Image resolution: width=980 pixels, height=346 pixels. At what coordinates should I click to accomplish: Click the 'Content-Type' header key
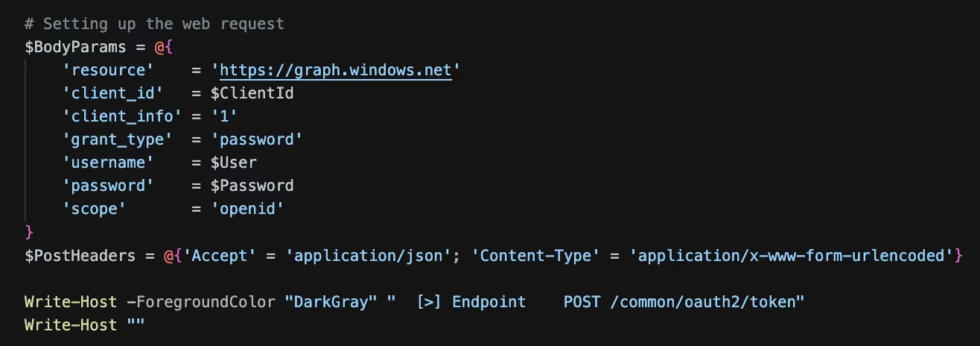tap(540, 256)
